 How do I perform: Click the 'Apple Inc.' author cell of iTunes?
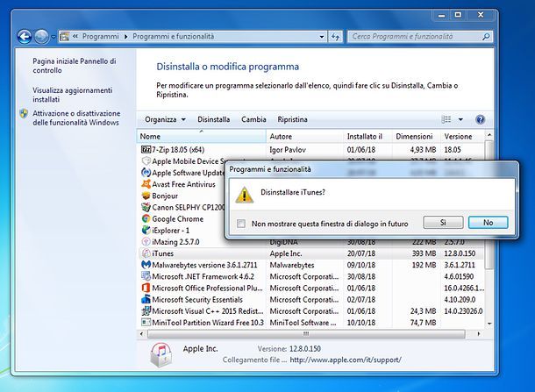point(286,253)
